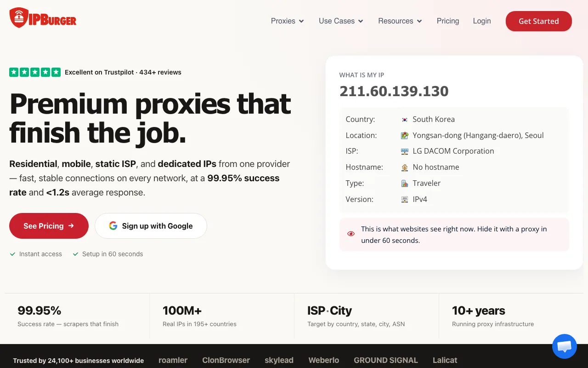
Task: Click the Type chart icon
Action: click(405, 184)
